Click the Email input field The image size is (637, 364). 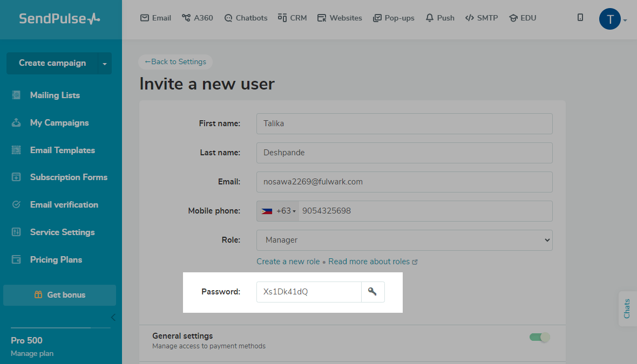pyautogui.click(x=404, y=182)
